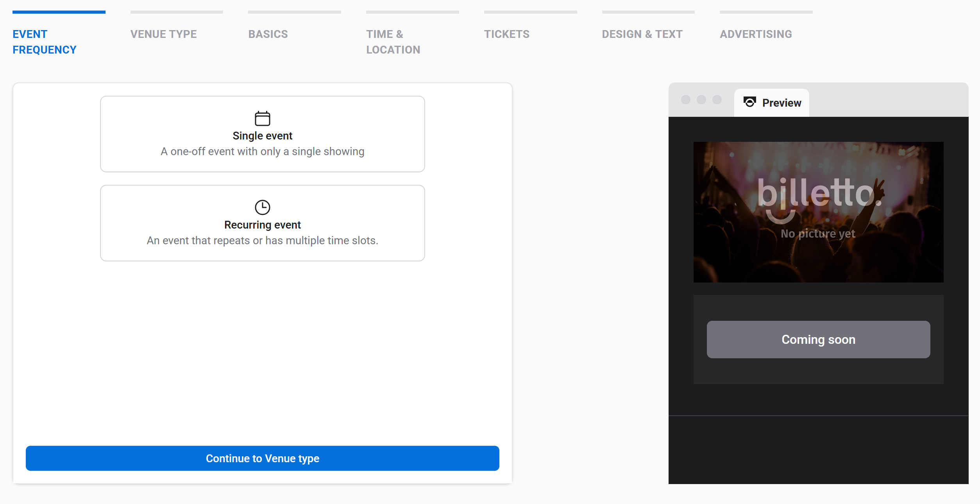Click the clock icon on Recurring event card
Viewport: 980px width, 504px height.
coord(262,207)
